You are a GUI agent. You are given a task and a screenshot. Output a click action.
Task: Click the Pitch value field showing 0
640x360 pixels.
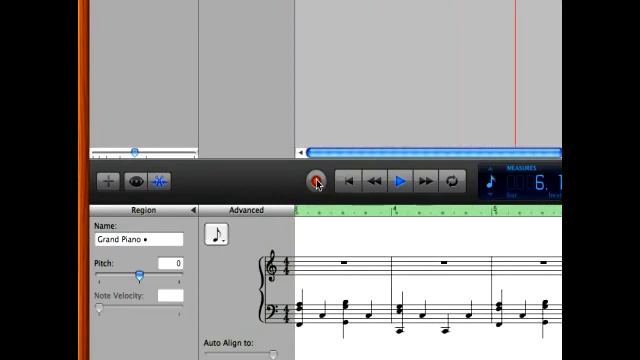click(170, 264)
